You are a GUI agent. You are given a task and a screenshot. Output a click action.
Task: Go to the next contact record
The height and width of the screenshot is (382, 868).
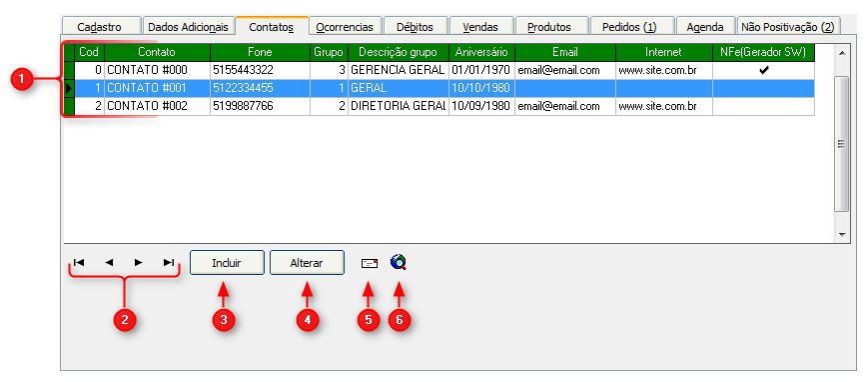pyautogui.click(x=139, y=263)
